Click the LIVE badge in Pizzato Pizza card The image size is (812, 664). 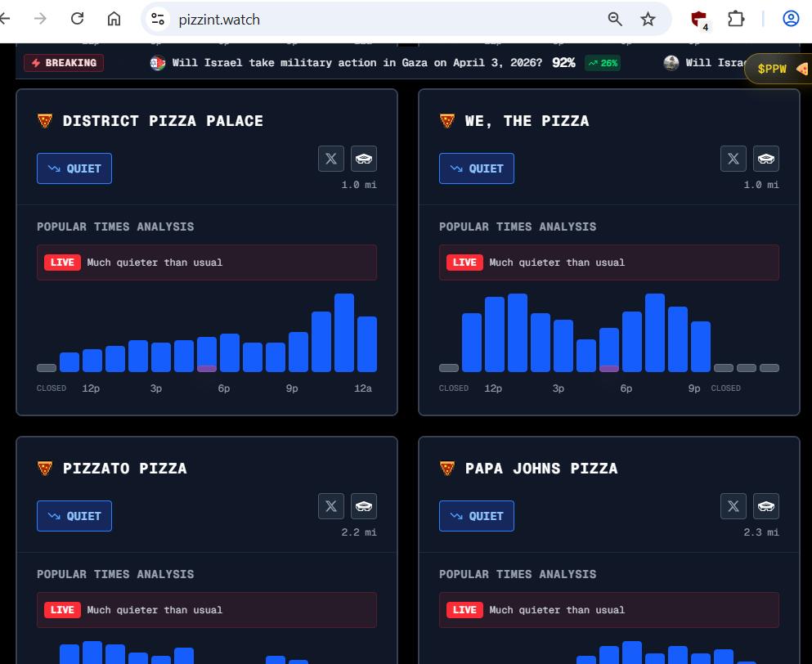click(x=62, y=610)
